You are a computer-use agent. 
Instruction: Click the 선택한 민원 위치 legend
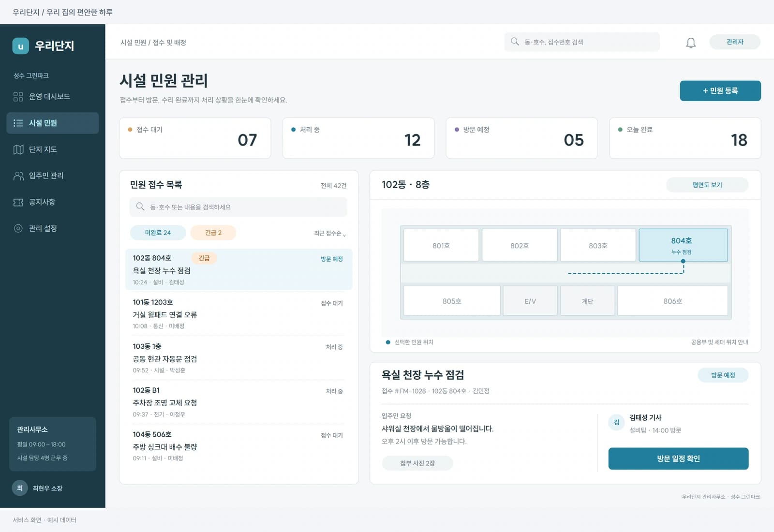point(409,342)
